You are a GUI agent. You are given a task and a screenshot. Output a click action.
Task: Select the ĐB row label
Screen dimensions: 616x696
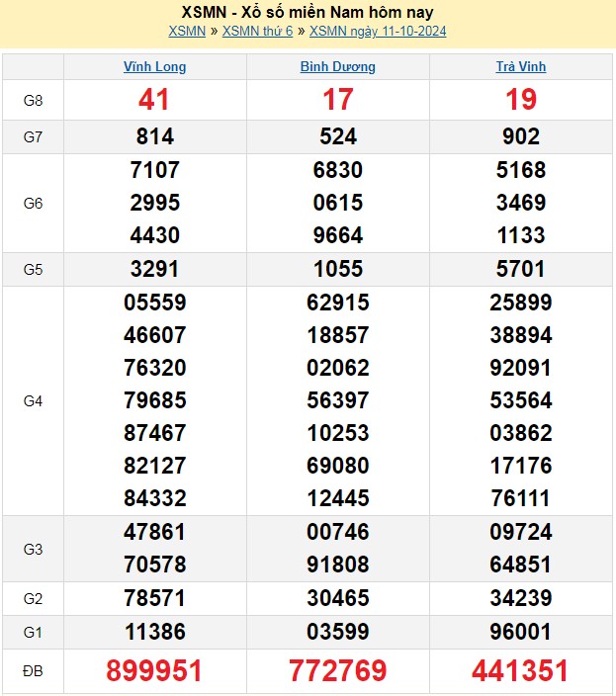tap(33, 672)
